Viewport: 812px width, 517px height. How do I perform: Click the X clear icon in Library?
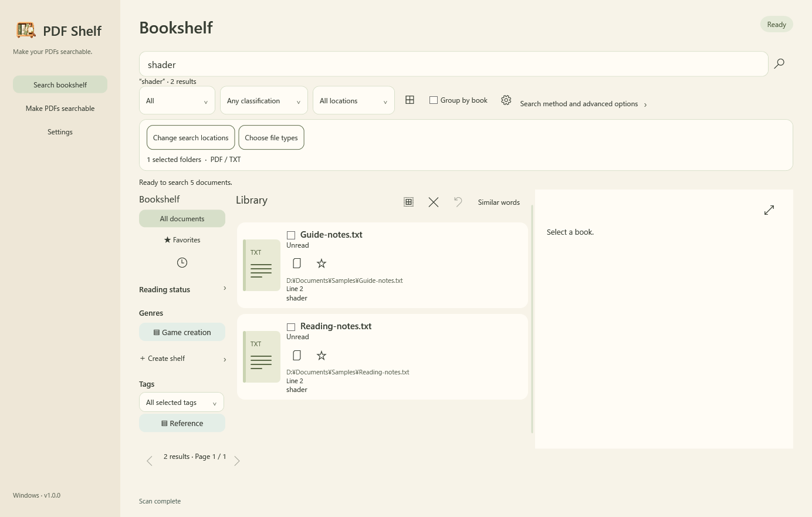[434, 202]
